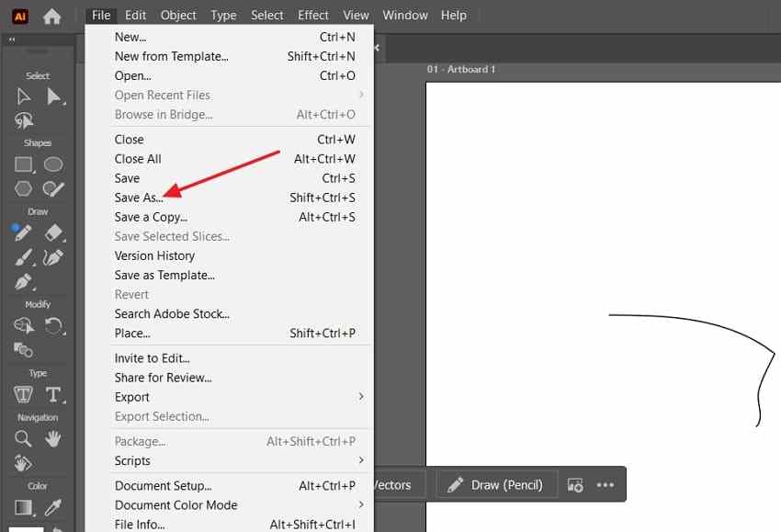Open the Window menu
This screenshot has height=532, width=781.
coord(405,16)
